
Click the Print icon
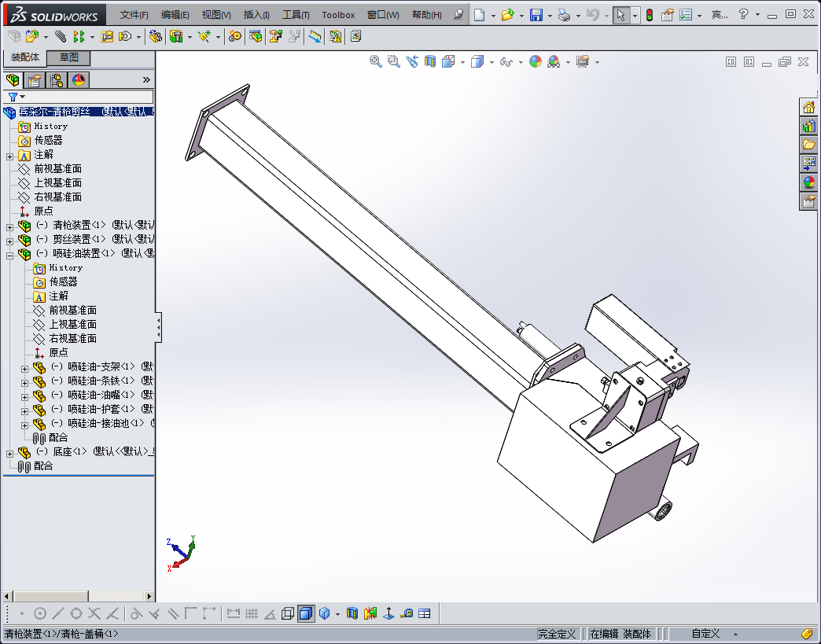tap(564, 15)
